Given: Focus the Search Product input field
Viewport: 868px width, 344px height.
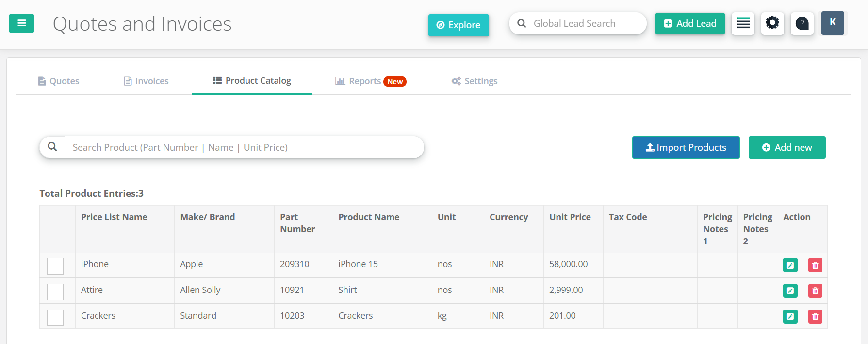Looking at the screenshot, I should pyautogui.click(x=243, y=147).
